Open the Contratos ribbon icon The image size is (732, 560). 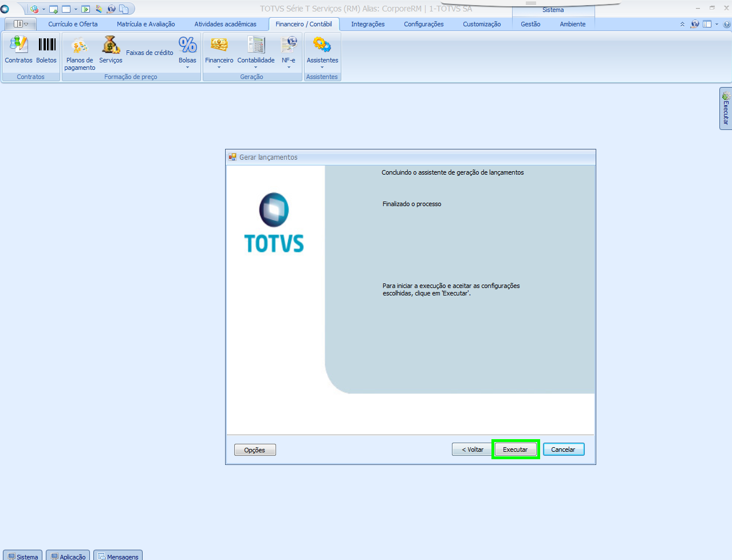pyautogui.click(x=19, y=49)
